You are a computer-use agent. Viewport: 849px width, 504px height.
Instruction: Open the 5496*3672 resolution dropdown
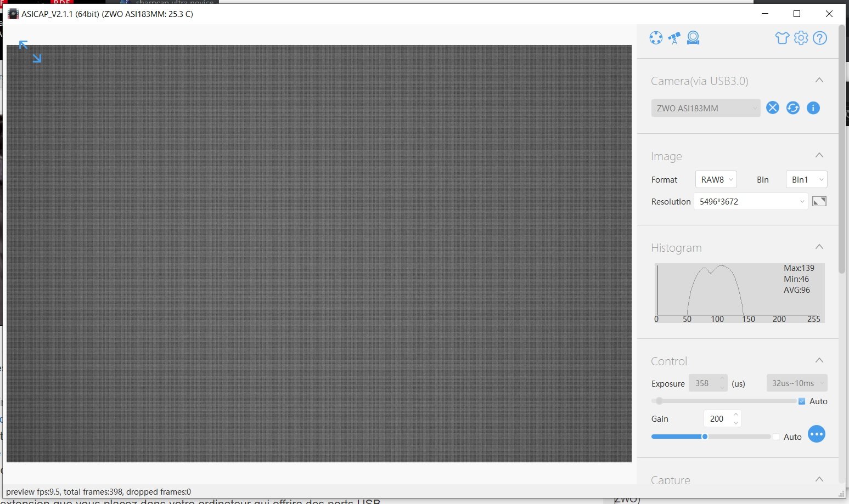[751, 201]
